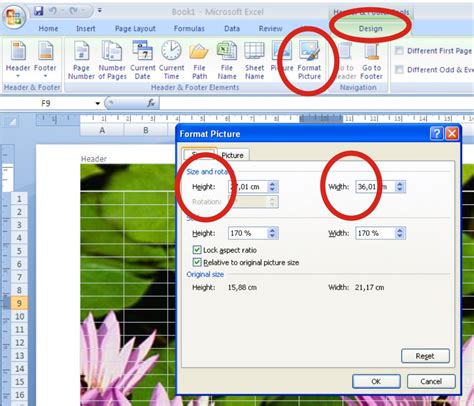Select row 12 header
This screenshot has width=474, height=406.
coord(19,343)
